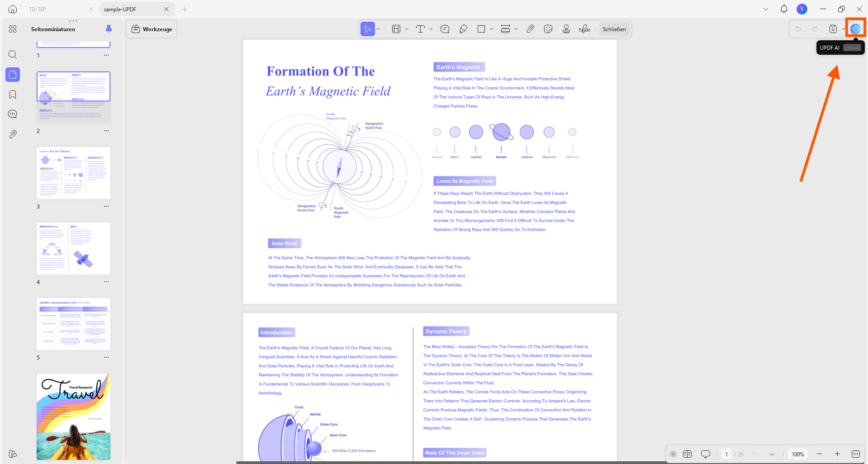Go to the next page arrow
This screenshot has height=464, width=868.
click(772, 454)
